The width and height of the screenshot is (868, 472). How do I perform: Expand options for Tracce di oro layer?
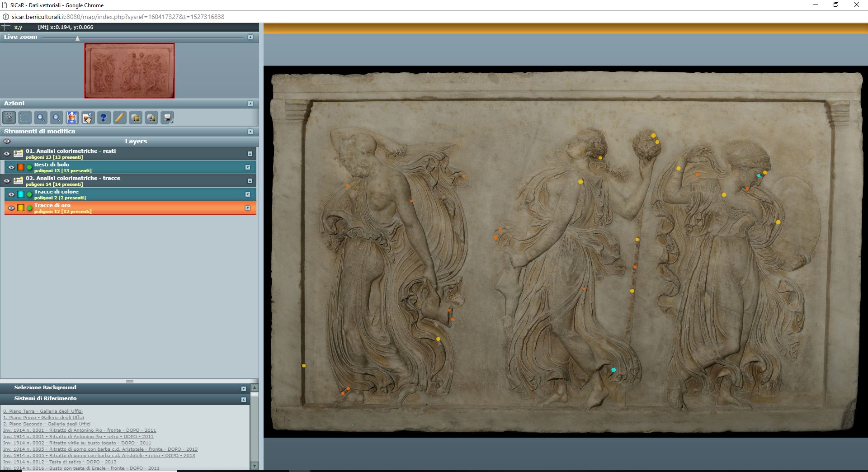(247, 208)
